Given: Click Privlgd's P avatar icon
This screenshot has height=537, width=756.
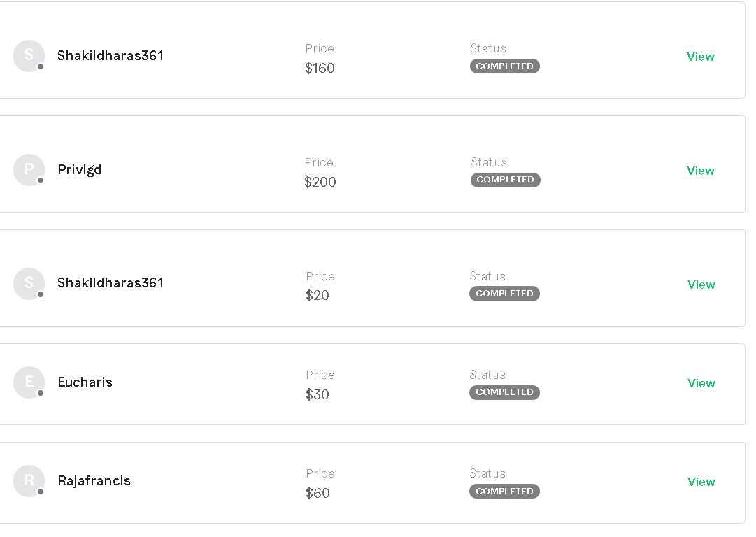Looking at the screenshot, I should click(29, 170).
